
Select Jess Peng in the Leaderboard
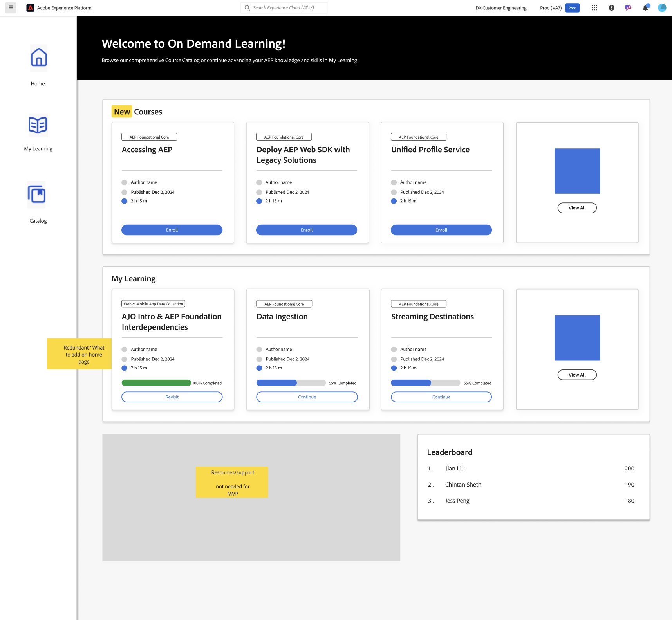pos(457,501)
